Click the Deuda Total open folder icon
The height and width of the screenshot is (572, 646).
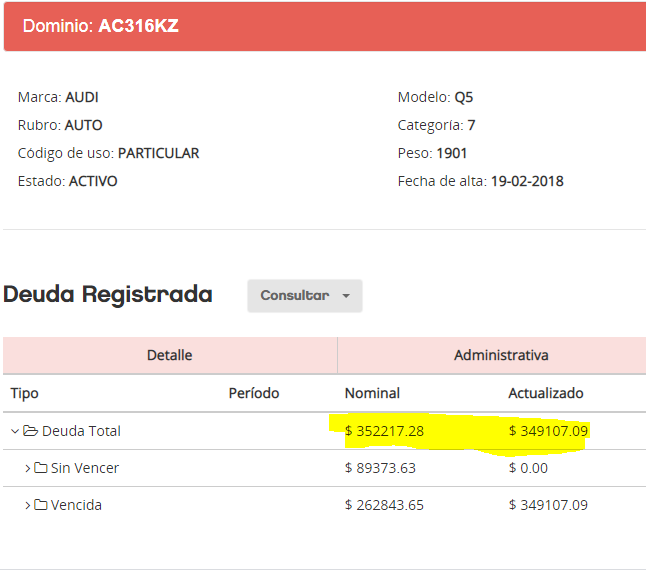click(x=30, y=431)
